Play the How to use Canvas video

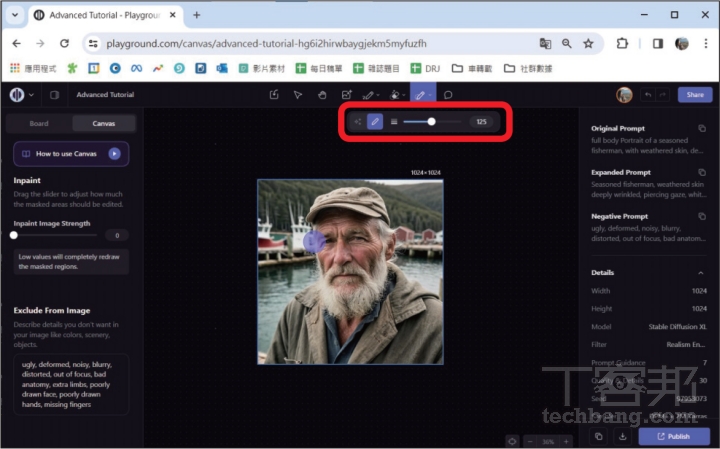[114, 154]
